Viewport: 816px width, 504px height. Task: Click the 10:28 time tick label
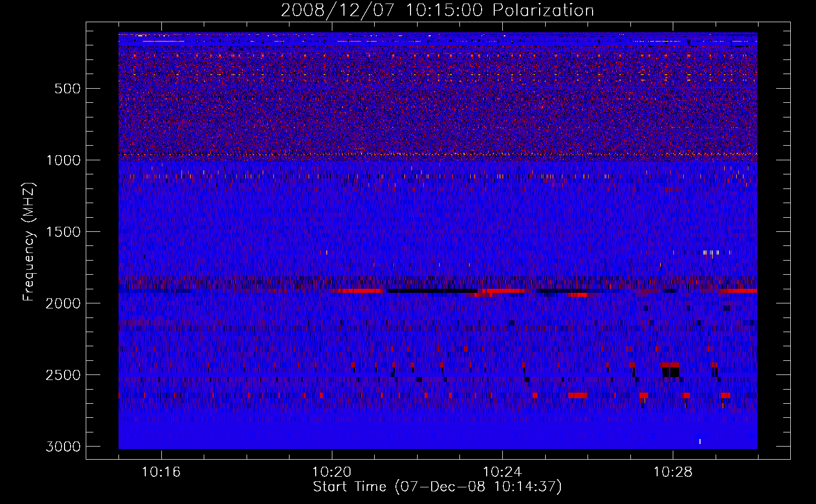tap(673, 472)
